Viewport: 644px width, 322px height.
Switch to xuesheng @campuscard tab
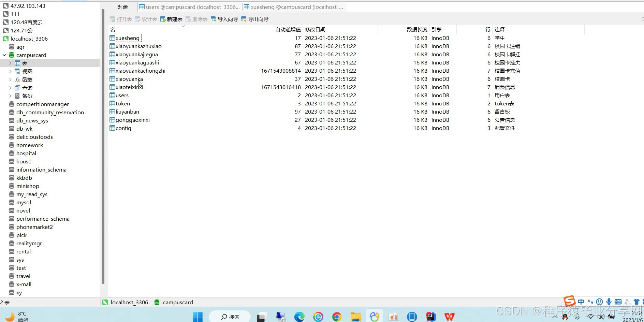coord(293,7)
